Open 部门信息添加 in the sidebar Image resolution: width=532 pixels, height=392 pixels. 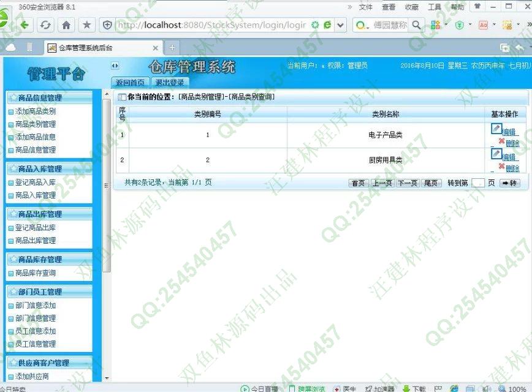tap(36, 306)
